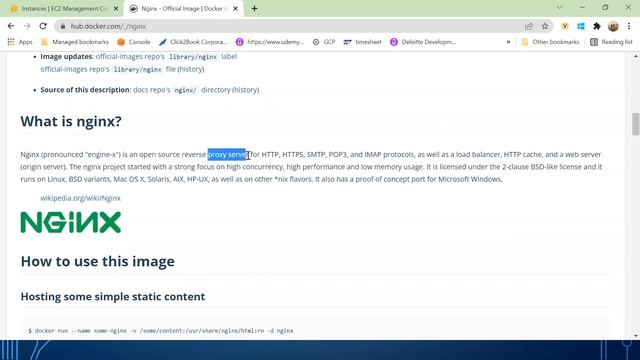Close the EC2 Management Console tab
Image resolution: width=640 pixels, height=360 pixels.
[x=116, y=8]
